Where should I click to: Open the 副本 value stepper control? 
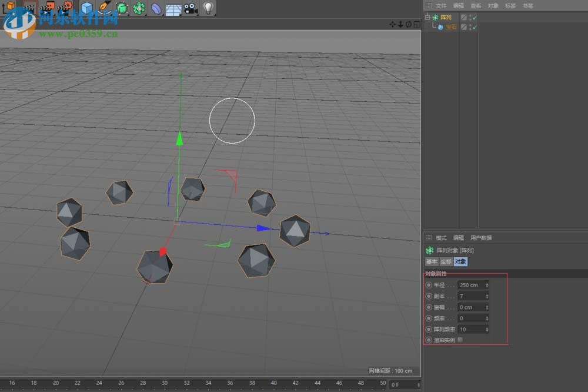point(487,297)
